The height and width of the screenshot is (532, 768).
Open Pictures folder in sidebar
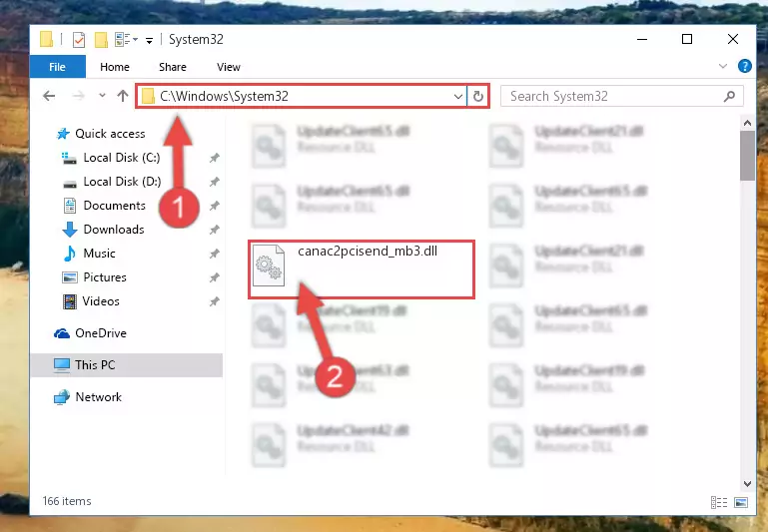point(105,277)
